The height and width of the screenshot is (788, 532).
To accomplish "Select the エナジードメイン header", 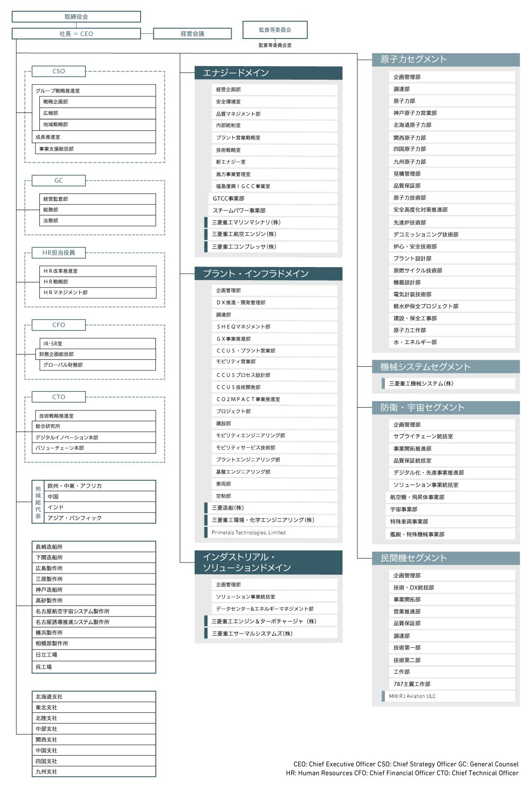I will 268,73.
